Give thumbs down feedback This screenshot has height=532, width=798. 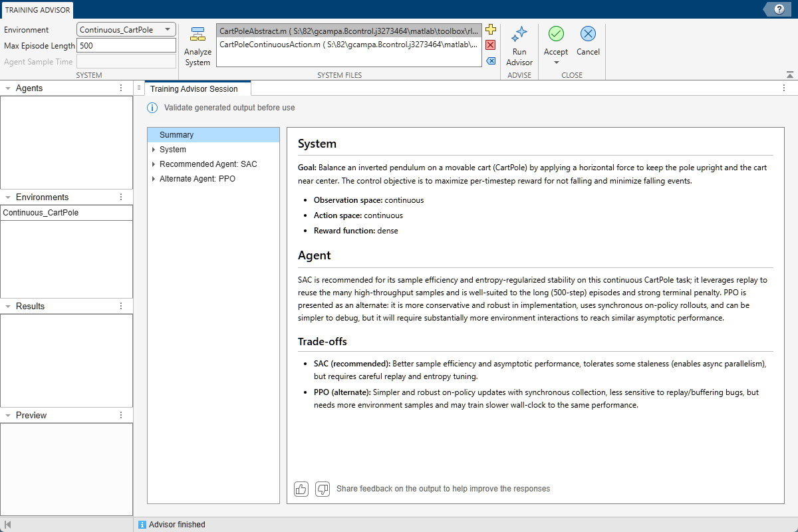323,489
